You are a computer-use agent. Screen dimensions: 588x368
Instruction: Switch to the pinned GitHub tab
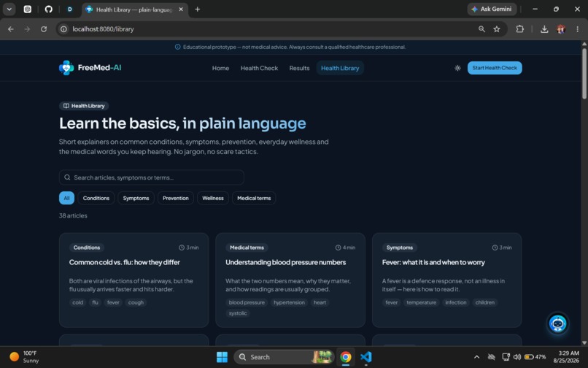pyautogui.click(x=49, y=9)
